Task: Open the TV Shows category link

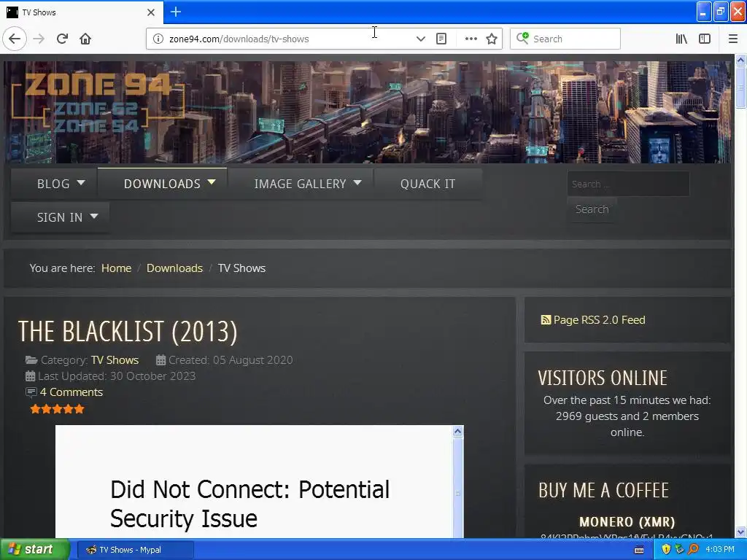Action: click(x=115, y=360)
